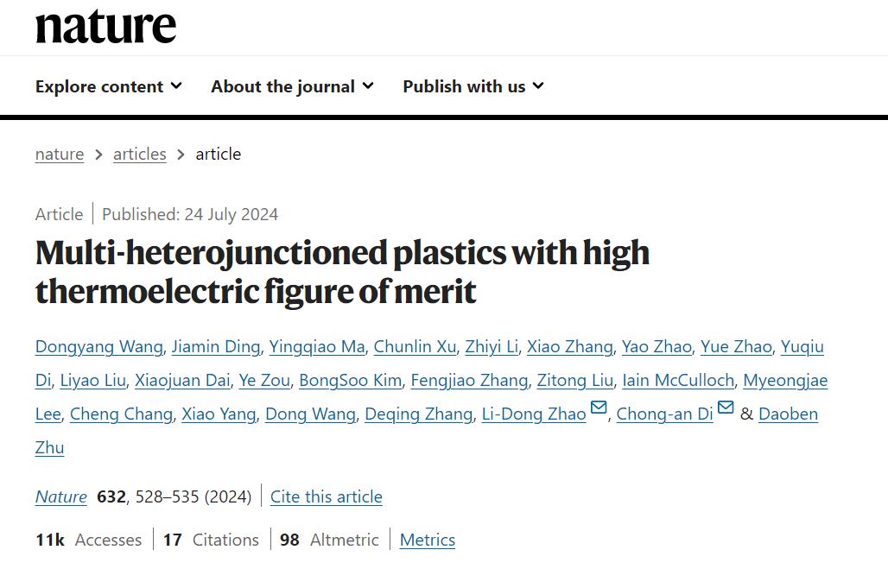Select author Xiaojuan Dai

click(181, 381)
